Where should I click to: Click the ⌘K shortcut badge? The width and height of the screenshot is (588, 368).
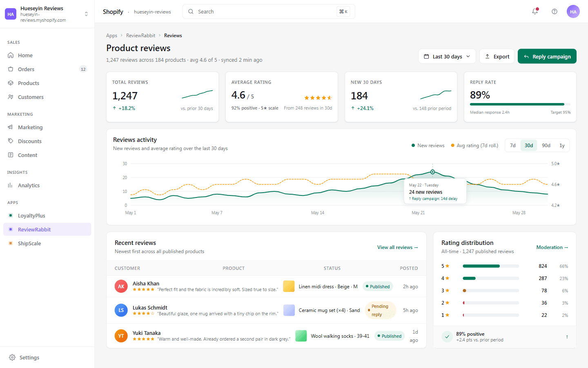pyautogui.click(x=343, y=11)
